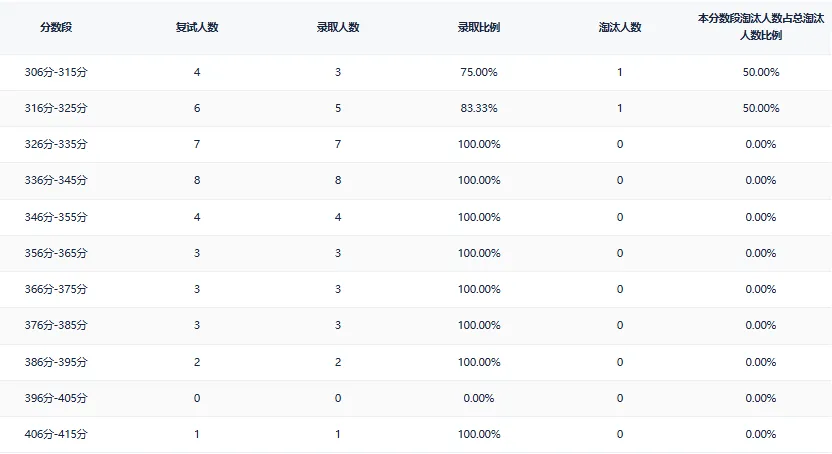Viewport: 832px width, 454px height.
Task: Click the 75.00% admission rate cell
Action: [x=479, y=72]
